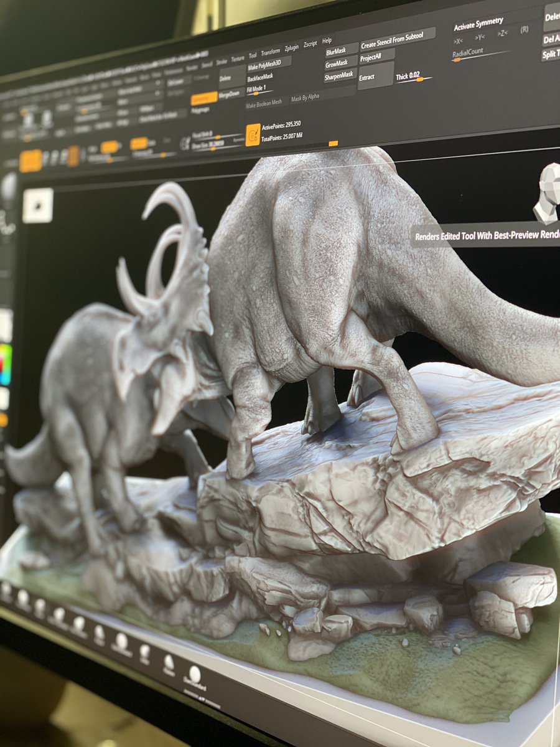Viewport: 560px width, 747px height.
Task: Click the orange-highlighted button above Polygroups
Action: pos(203,98)
